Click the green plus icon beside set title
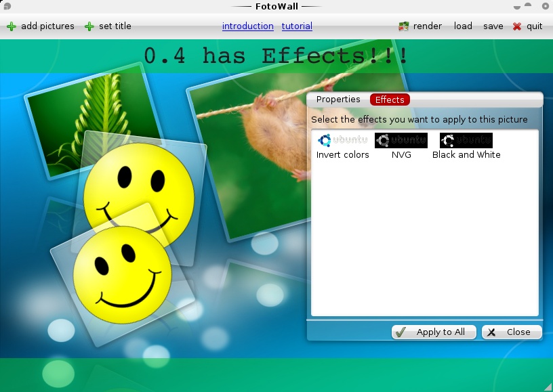 (89, 26)
